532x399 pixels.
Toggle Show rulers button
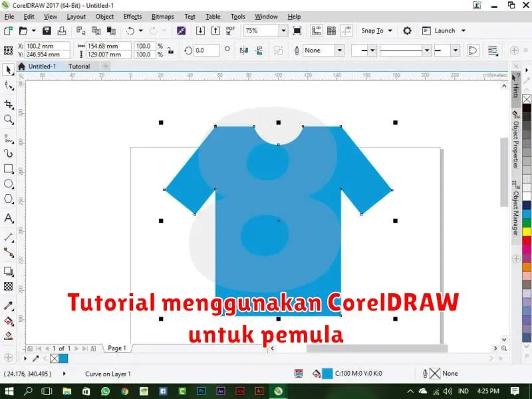(317, 31)
